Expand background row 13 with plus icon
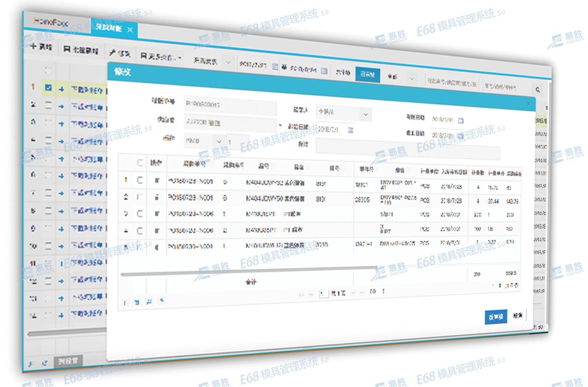588x387 pixels. (61, 298)
